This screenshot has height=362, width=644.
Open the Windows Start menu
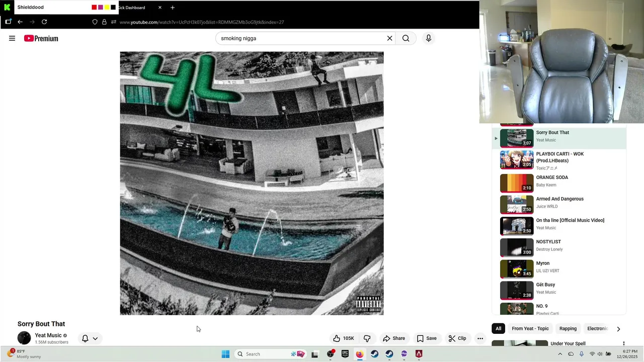[225, 354]
